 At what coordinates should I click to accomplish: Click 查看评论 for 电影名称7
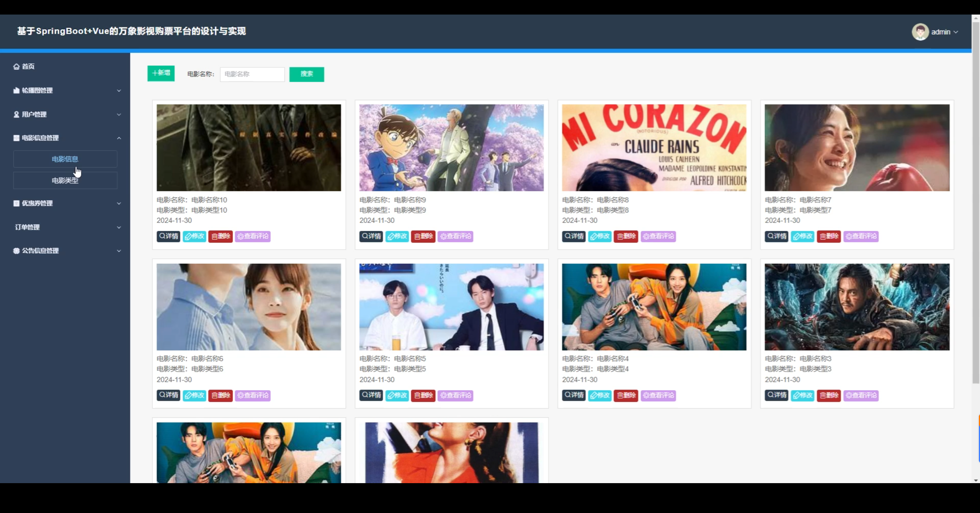tap(861, 236)
